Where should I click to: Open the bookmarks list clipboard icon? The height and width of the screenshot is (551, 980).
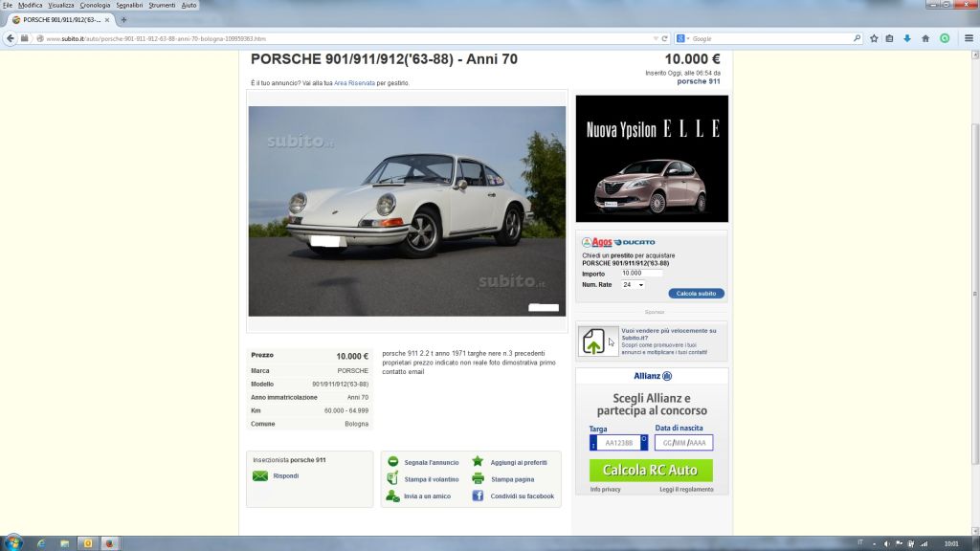pyautogui.click(x=889, y=38)
